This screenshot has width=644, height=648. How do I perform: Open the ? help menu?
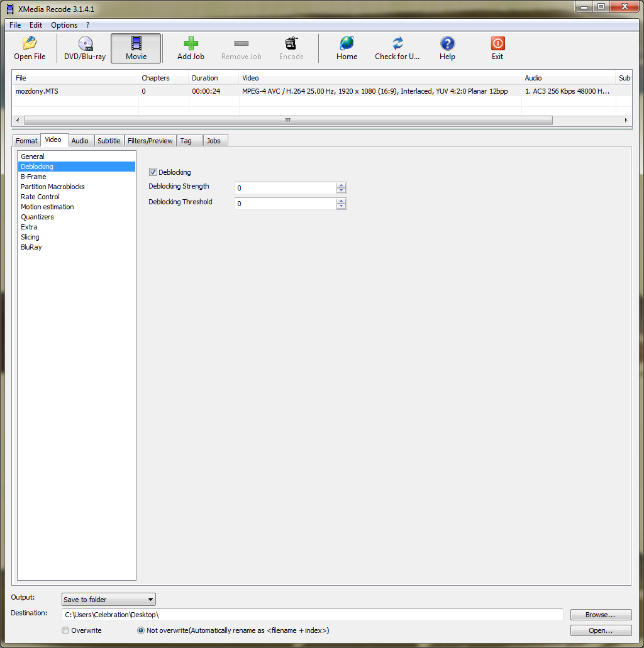(87, 25)
